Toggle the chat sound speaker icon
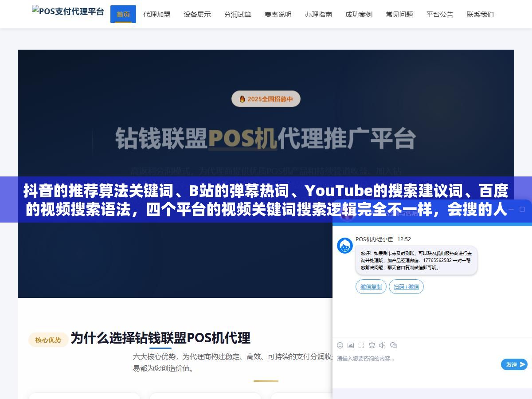This screenshot has height=399, width=532. [382, 345]
